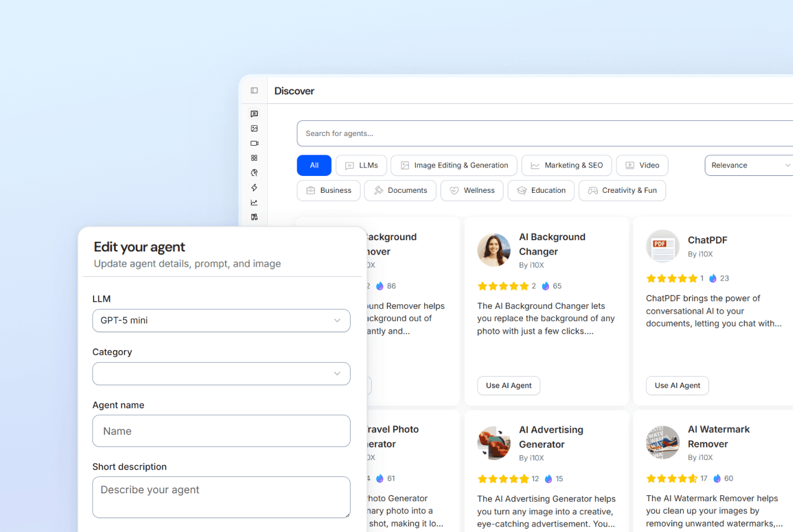
Task: Focus the Search for agents field
Action: coord(545,134)
